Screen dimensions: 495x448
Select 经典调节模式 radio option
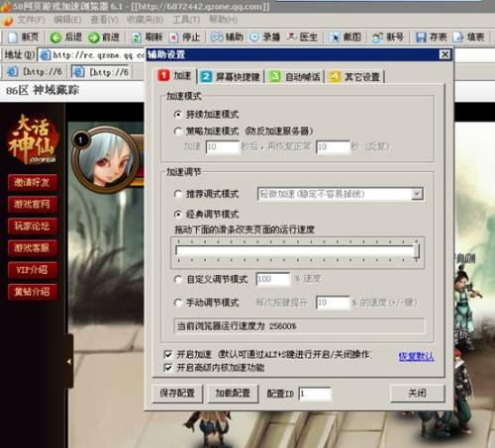pyautogui.click(x=178, y=215)
